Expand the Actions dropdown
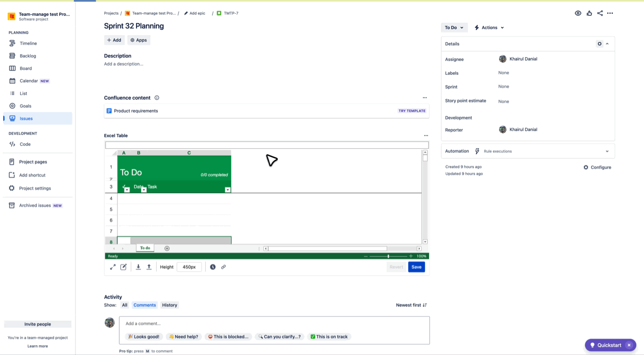The width and height of the screenshot is (644, 355). [489, 28]
